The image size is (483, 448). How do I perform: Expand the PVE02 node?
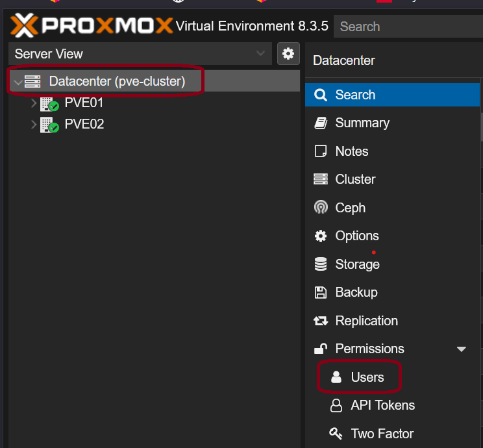pyautogui.click(x=34, y=125)
